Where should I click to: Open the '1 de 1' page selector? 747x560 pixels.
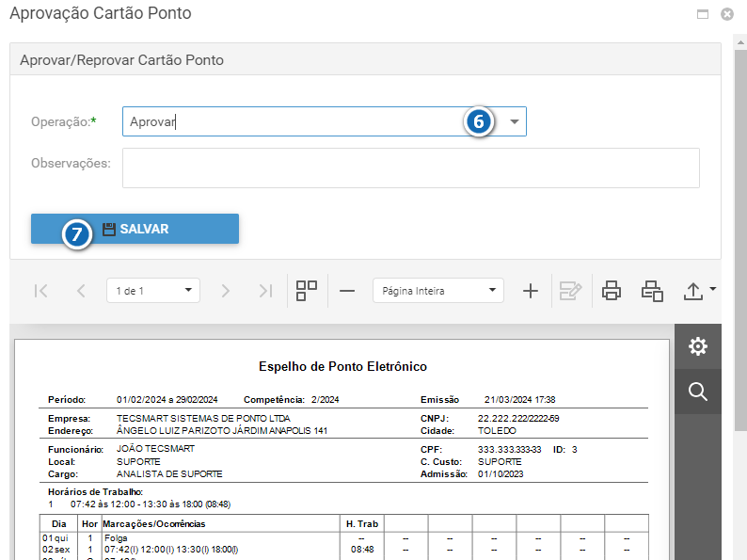point(153,291)
